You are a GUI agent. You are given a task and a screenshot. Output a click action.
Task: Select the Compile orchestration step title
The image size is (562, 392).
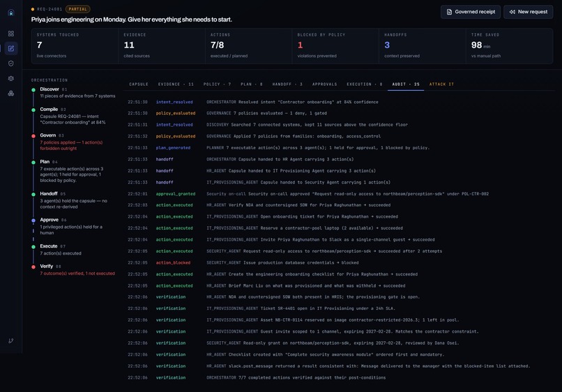point(49,110)
